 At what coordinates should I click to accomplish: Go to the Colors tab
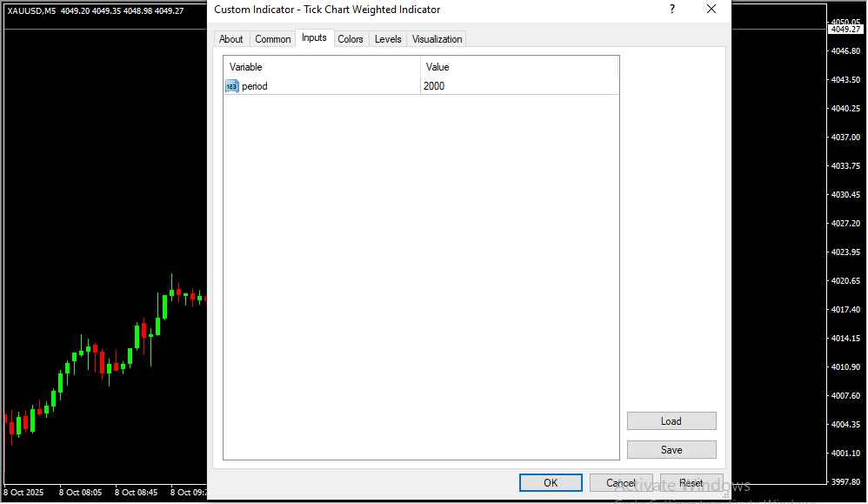tap(351, 39)
